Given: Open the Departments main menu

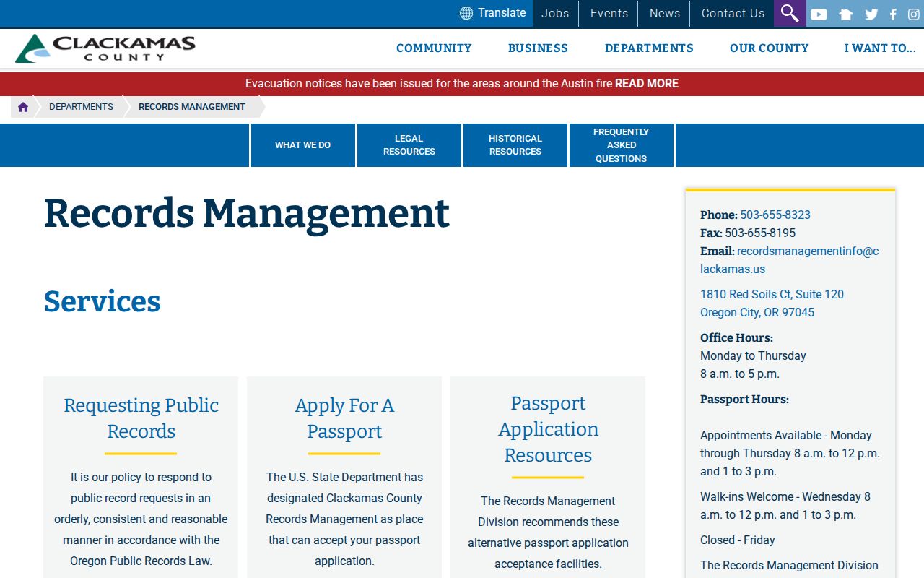Looking at the screenshot, I should 649,48.
